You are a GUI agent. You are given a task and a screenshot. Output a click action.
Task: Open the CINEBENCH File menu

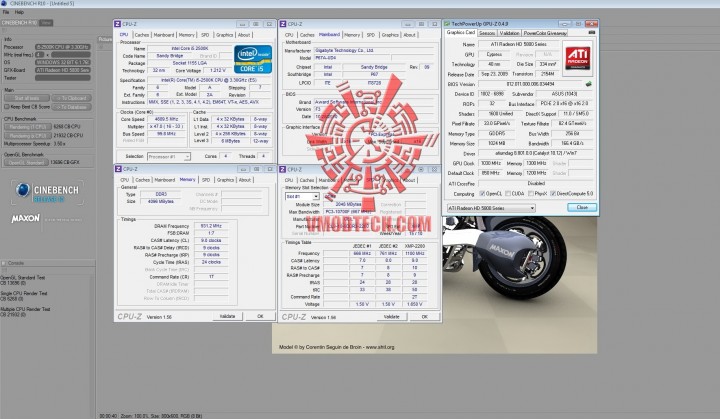click(6, 12)
